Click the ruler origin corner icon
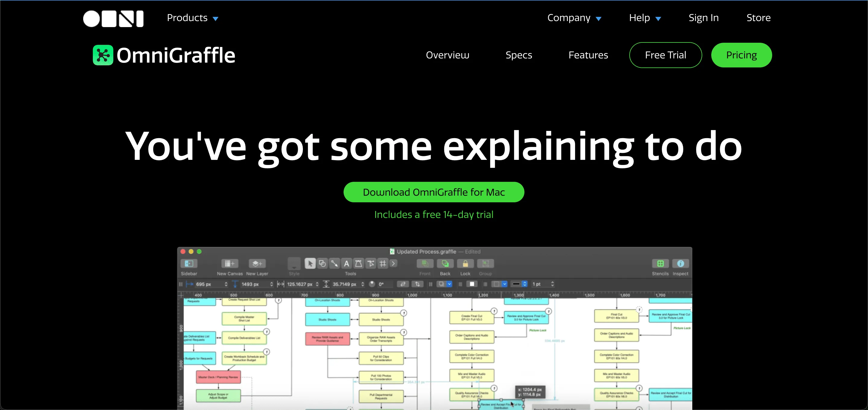This screenshot has height=410, width=868. tap(181, 295)
